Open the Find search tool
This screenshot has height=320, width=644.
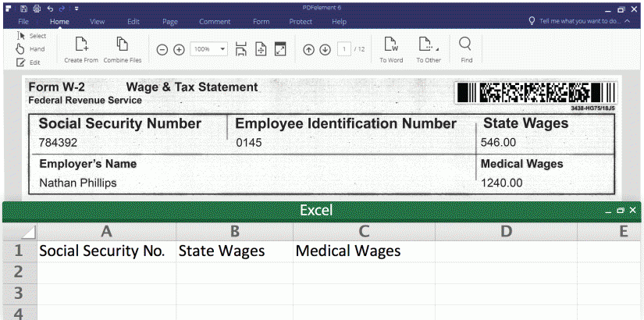[x=466, y=45]
